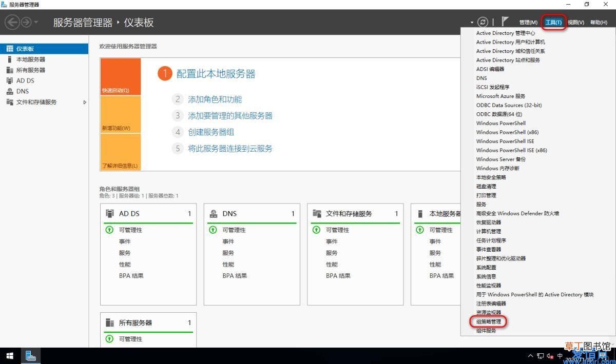Screen dimensions: 616x364
Task: Select the Dashboard (仪表板) sidebar icon
Action: point(10,49)
